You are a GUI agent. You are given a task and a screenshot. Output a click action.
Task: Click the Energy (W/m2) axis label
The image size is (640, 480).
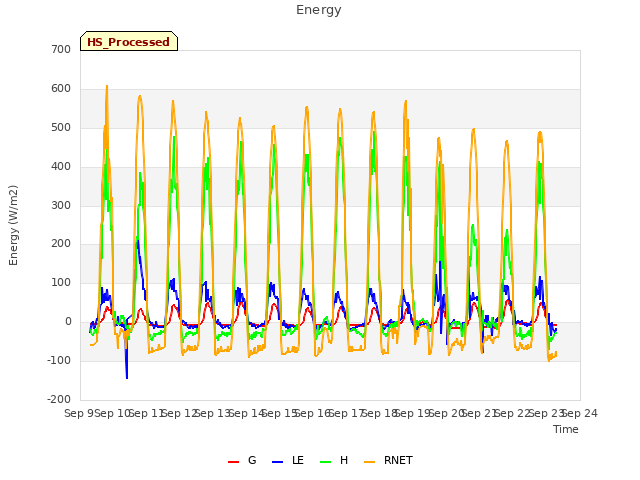pos(13,225)
